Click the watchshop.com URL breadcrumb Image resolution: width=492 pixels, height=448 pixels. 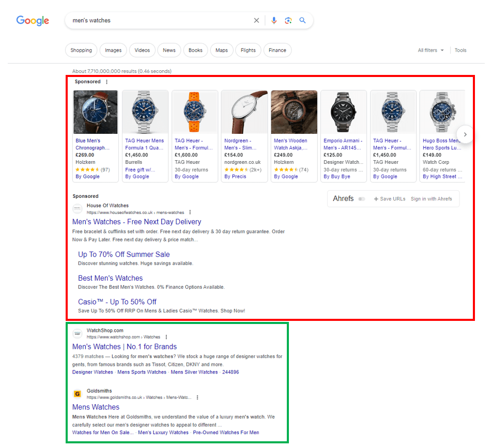(x=124, y=337)
